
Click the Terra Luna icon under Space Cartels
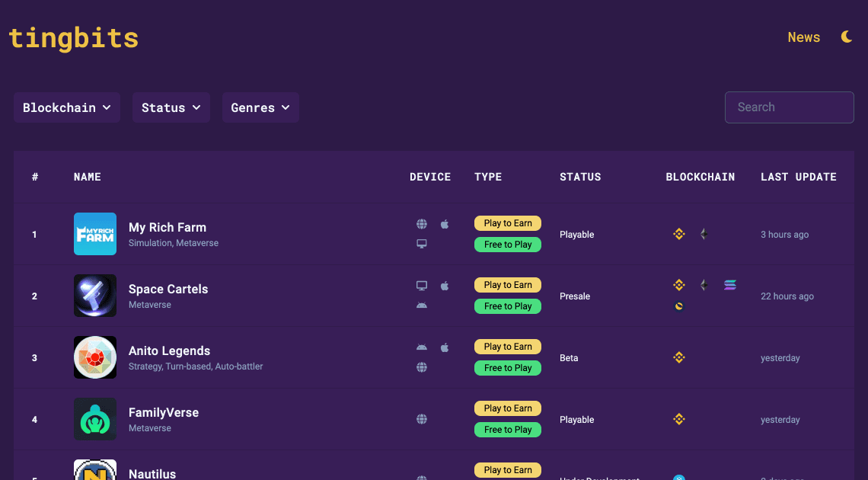[x=678, y=306]
